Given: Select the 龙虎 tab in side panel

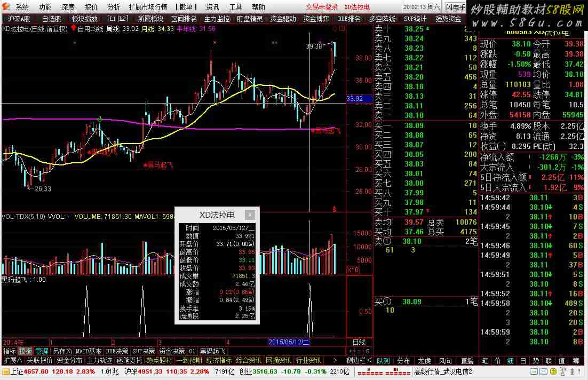Looking at the screenshot, I should point(425,361).
